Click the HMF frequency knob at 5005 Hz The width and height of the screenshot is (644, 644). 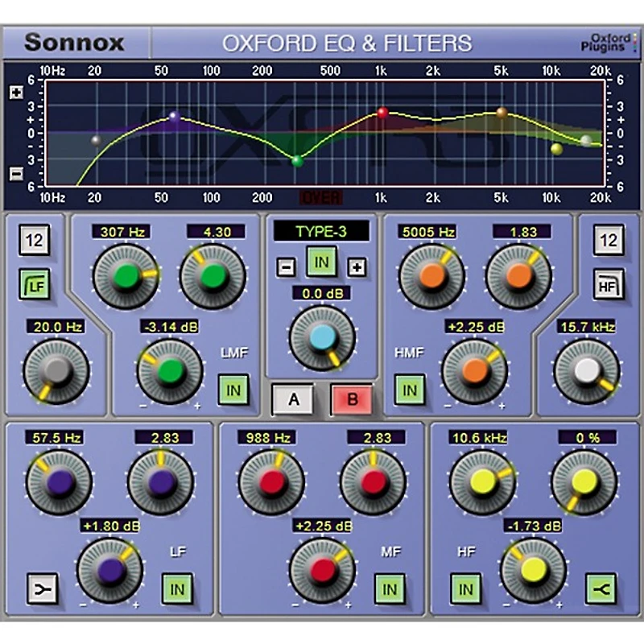[x=431, y=276]
